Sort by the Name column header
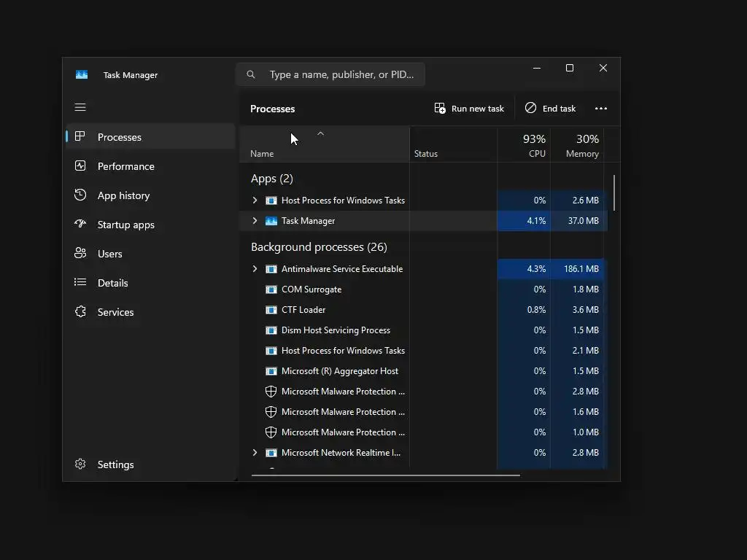 click(x=325, y=145)
